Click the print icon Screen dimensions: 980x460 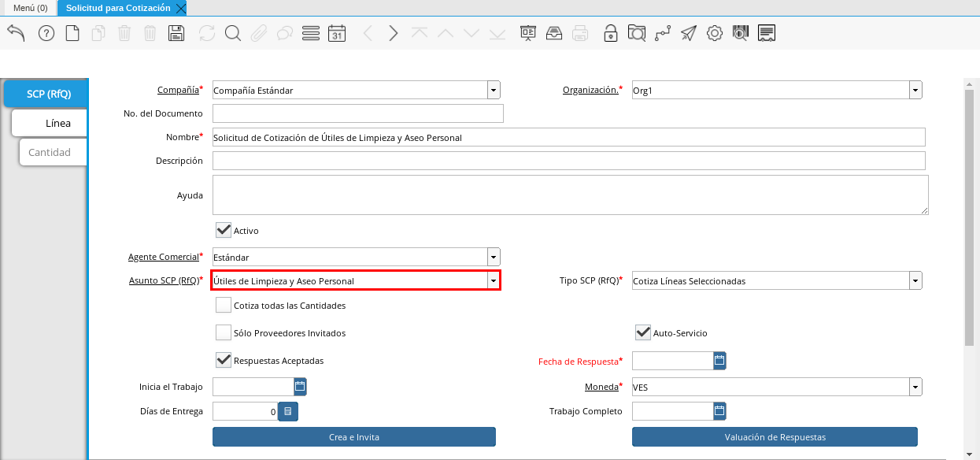coord(580,33)
